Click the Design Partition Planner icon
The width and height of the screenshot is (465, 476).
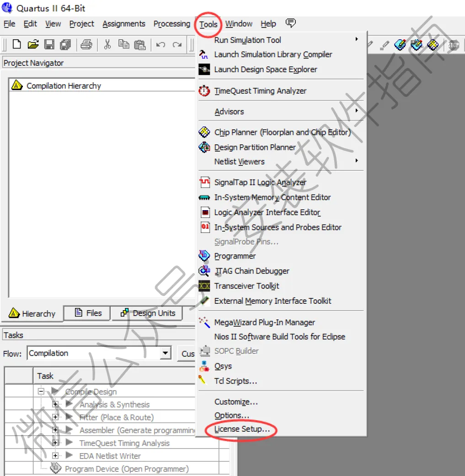(x=204, y=147)
